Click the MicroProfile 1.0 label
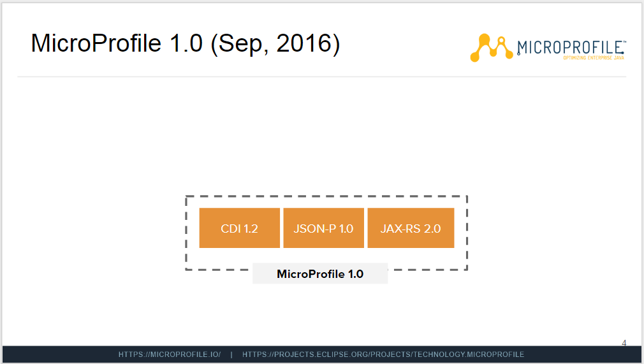 320,273
